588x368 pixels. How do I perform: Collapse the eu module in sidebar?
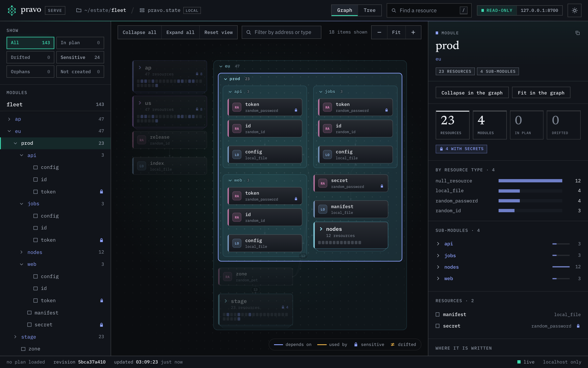tap(9, 131)
